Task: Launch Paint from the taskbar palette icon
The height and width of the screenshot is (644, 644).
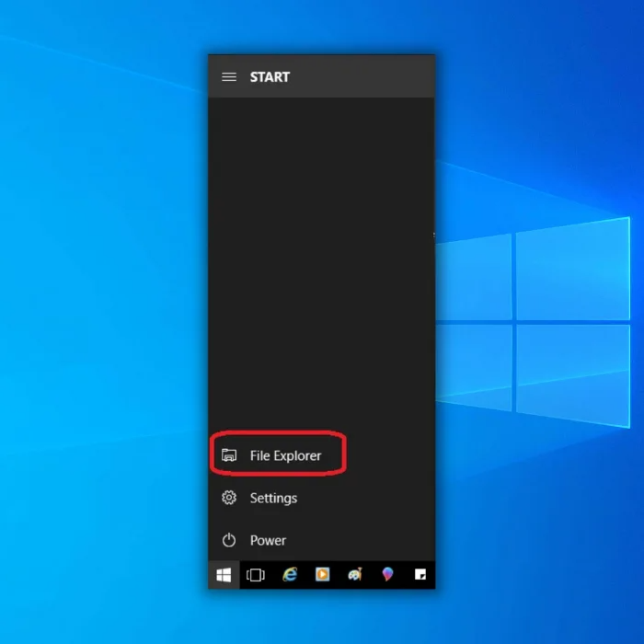Action: [355, 575]
